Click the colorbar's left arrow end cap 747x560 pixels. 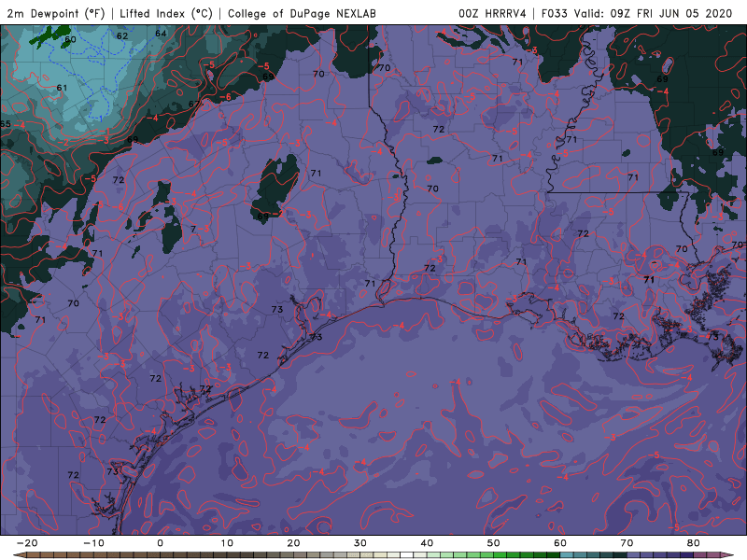19,555
